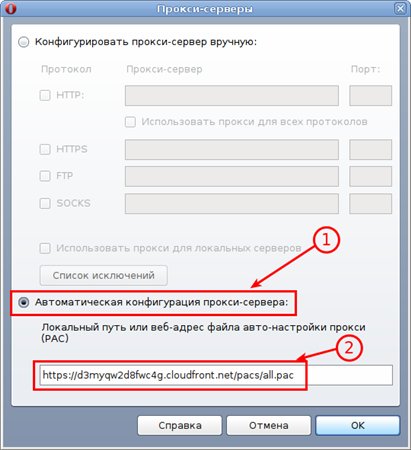This screenshot has width=411, height=450.
Task: Click the PAC file URL field
Action: click(x=216, y=375)
